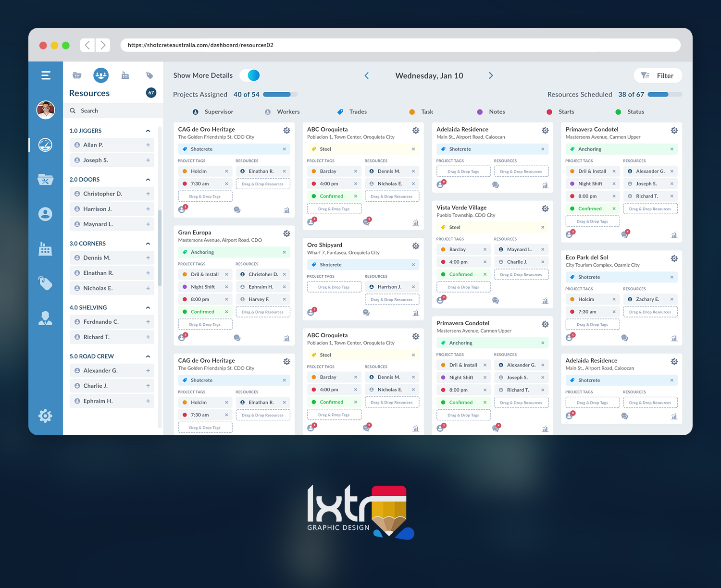This screenshot has width=721, height=588.
Task: View statistics chart icon on ABC Oroquieta card
Action: coord(416,222)
